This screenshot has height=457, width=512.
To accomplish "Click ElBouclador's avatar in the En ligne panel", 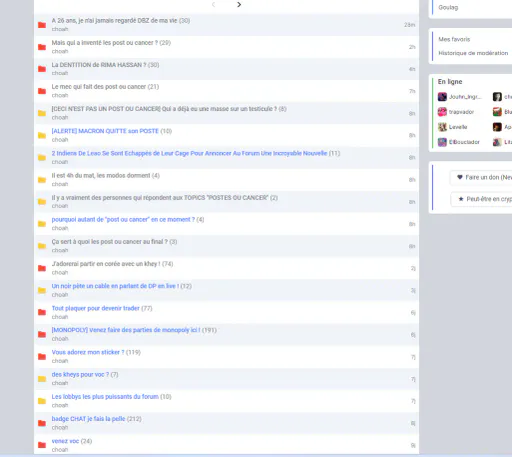I will point(442,142).
